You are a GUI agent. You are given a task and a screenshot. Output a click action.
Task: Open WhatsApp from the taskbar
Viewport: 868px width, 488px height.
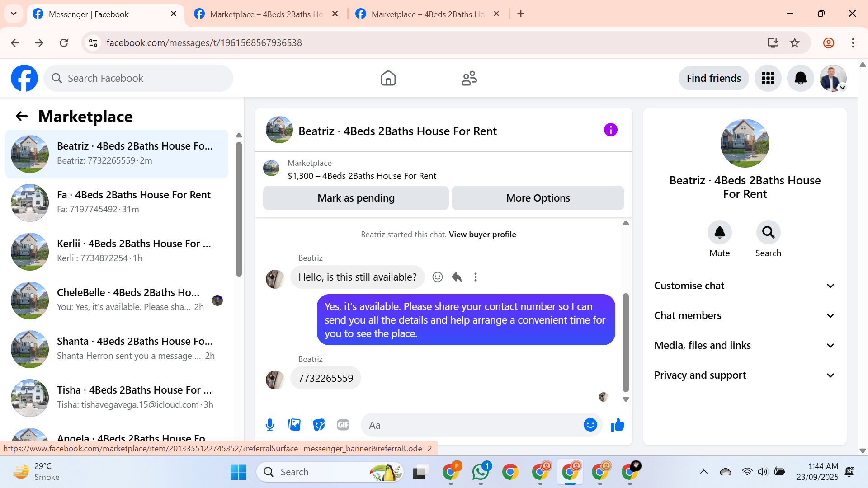(x=481, y=472)
